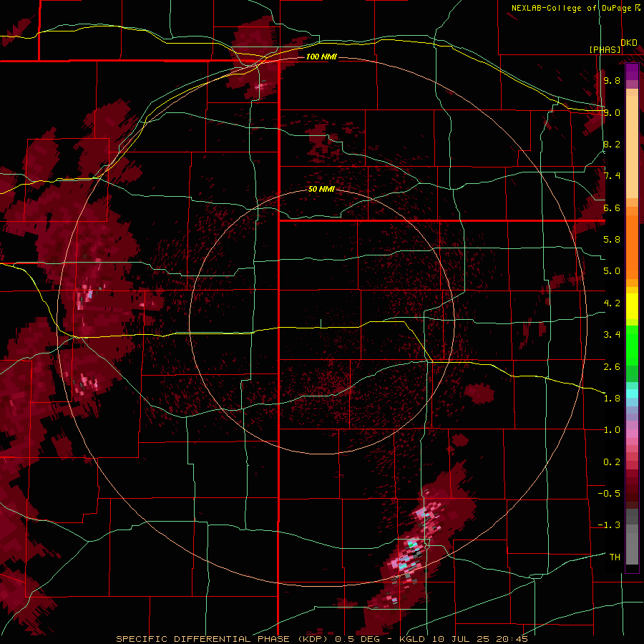Click the 8.2 color scale value
644x644 pixels.
click(x=612, y=144)
